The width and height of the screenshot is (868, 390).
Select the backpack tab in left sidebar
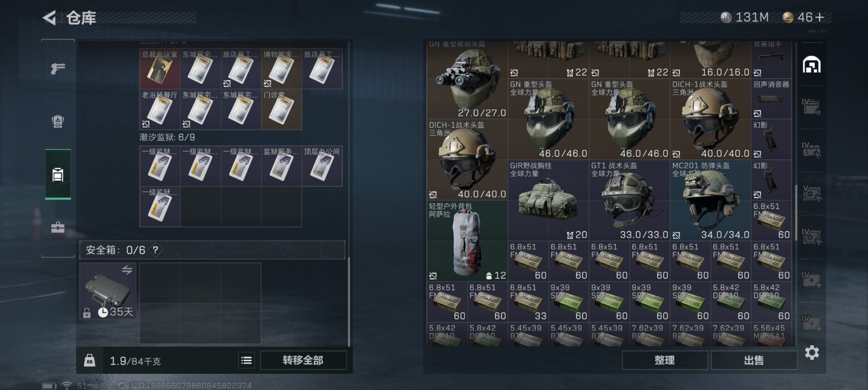(58, 121)
